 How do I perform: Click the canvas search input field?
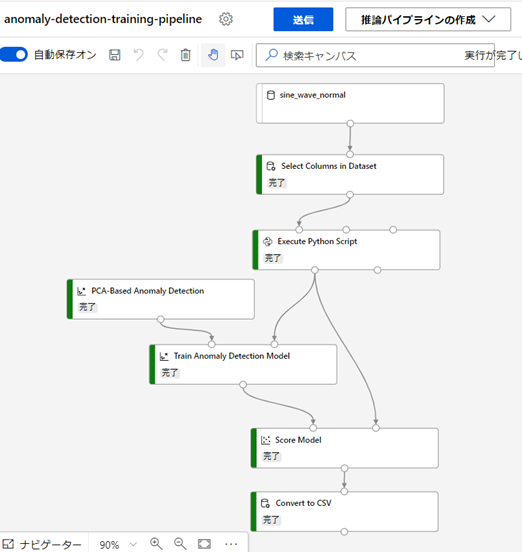click(375, 55)
